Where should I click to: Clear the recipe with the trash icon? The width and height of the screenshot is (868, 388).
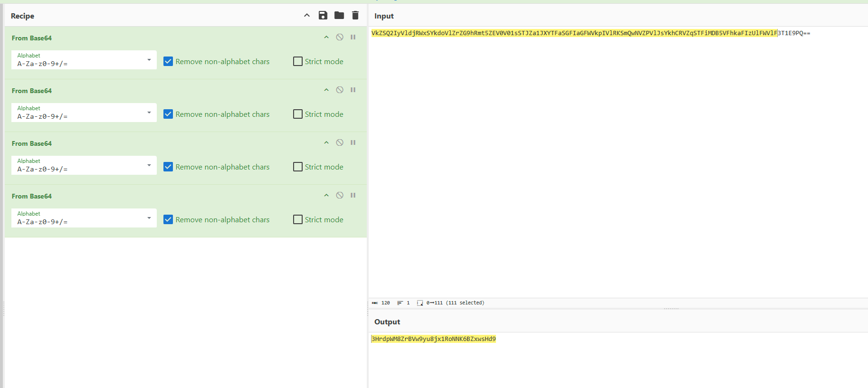click(x=355, y=16)
